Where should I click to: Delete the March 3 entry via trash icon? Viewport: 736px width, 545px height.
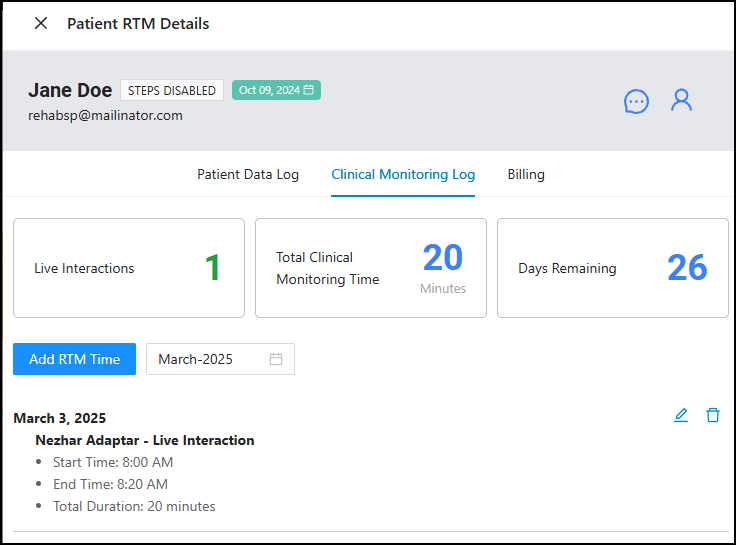point(713,415)
